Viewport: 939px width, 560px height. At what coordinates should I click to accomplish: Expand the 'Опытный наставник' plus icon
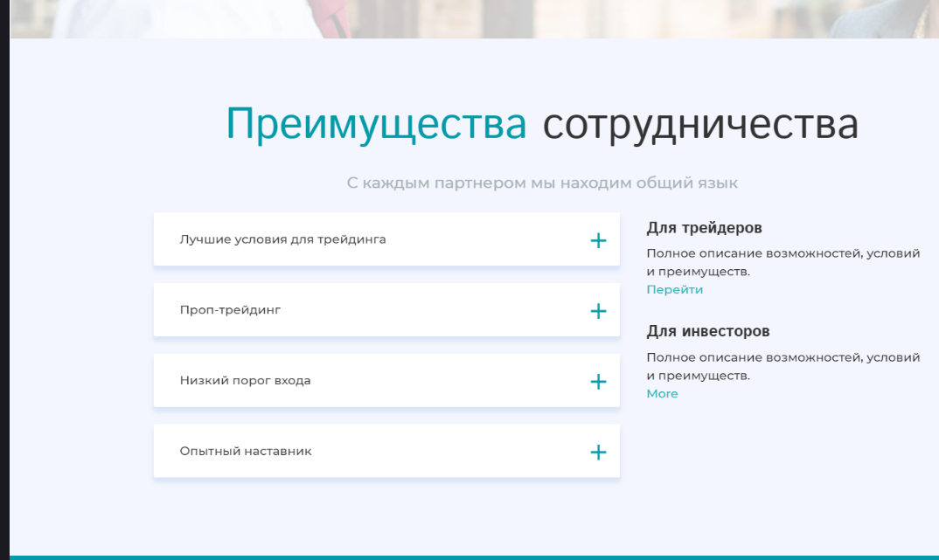pyautogui.click(x=598, y=453)
